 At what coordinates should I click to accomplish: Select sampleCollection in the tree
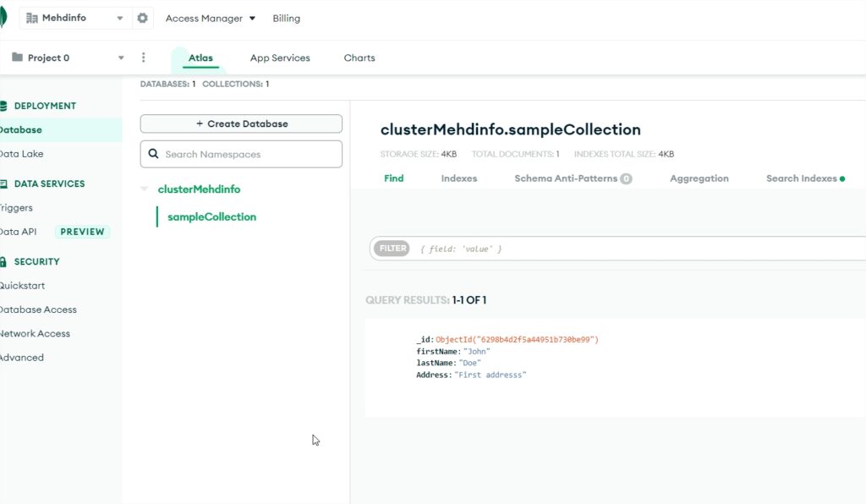(x=211, y=217)
